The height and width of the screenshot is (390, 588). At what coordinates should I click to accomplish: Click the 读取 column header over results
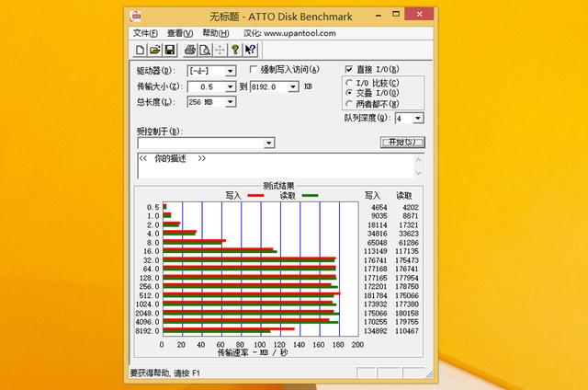click(x=404, y=196)
